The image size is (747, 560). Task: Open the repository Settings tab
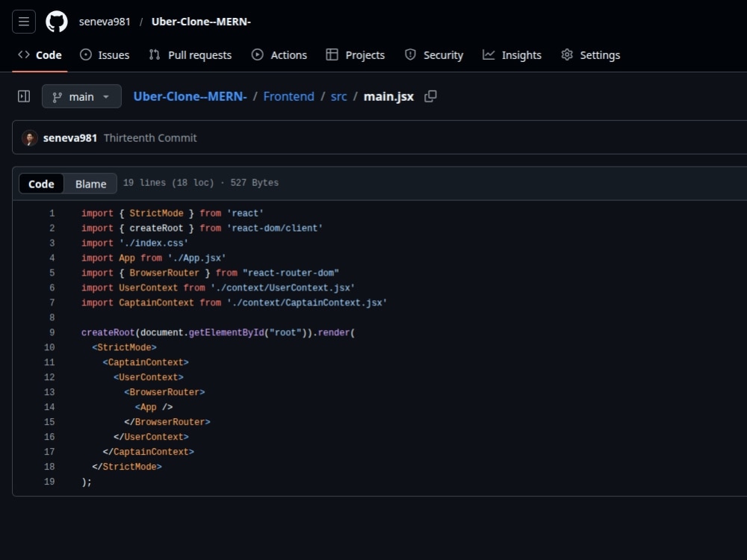tap(591, 55)
